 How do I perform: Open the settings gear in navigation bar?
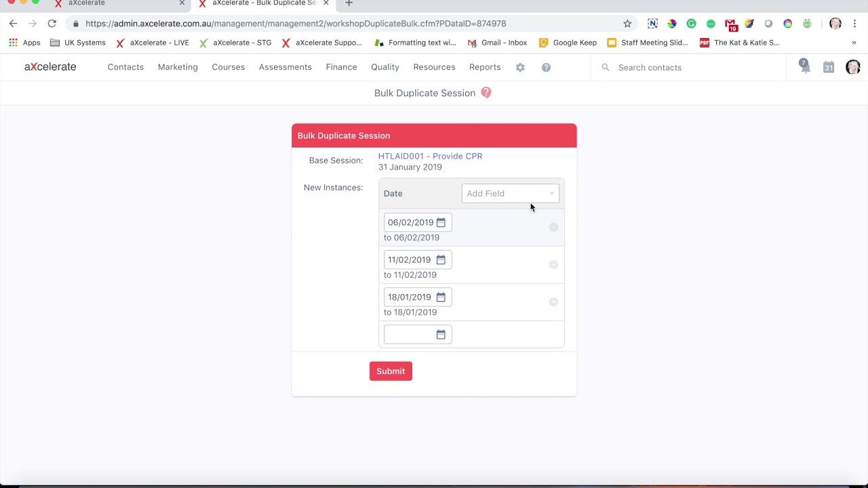(x=520, y=67)
